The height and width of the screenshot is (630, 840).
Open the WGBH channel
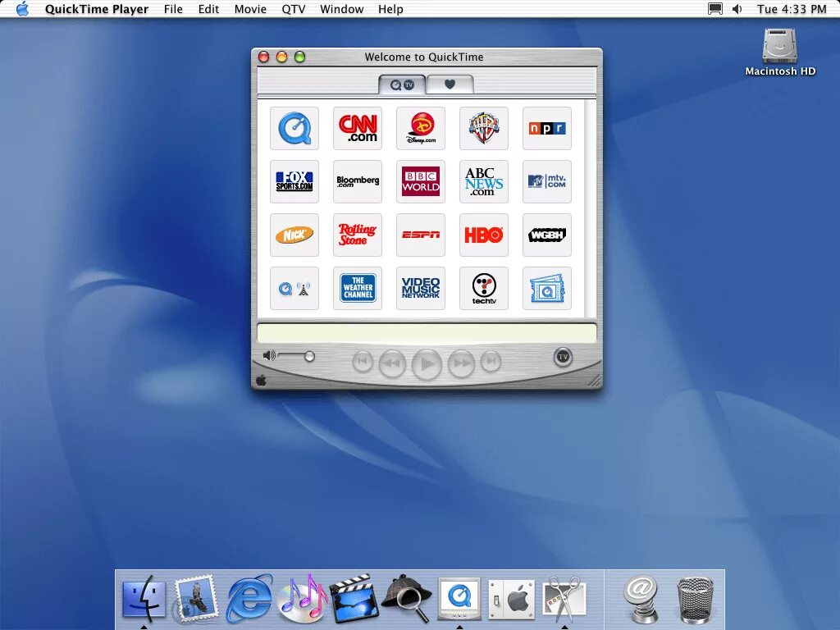547,235
